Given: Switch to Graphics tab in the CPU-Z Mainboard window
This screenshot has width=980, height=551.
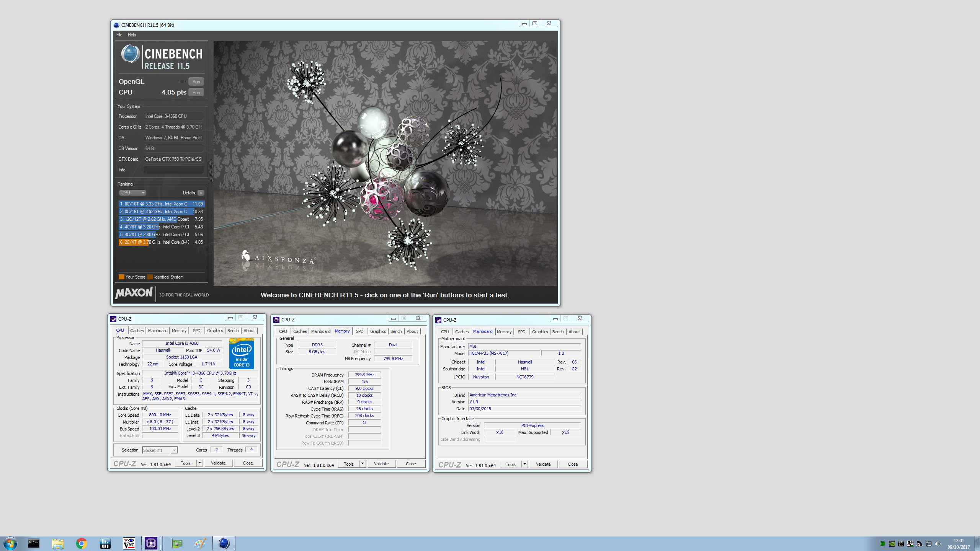Looking at the screenshot, I should click(x=540, y=332).
